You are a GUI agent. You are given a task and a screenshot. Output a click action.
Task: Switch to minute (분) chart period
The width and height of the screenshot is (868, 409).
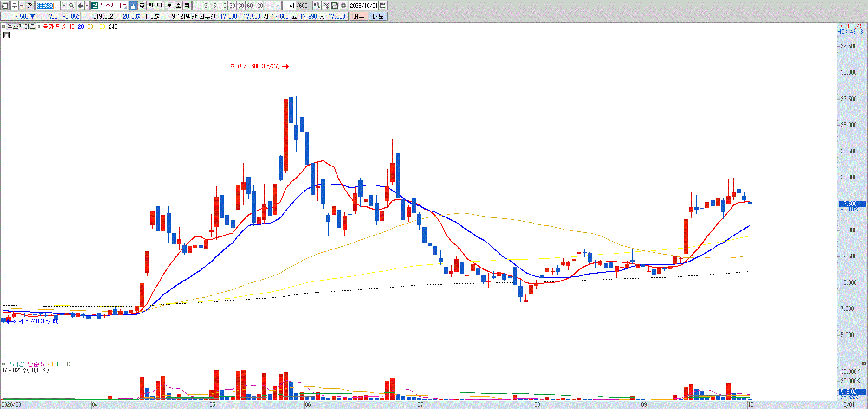[x=169, y=6]
